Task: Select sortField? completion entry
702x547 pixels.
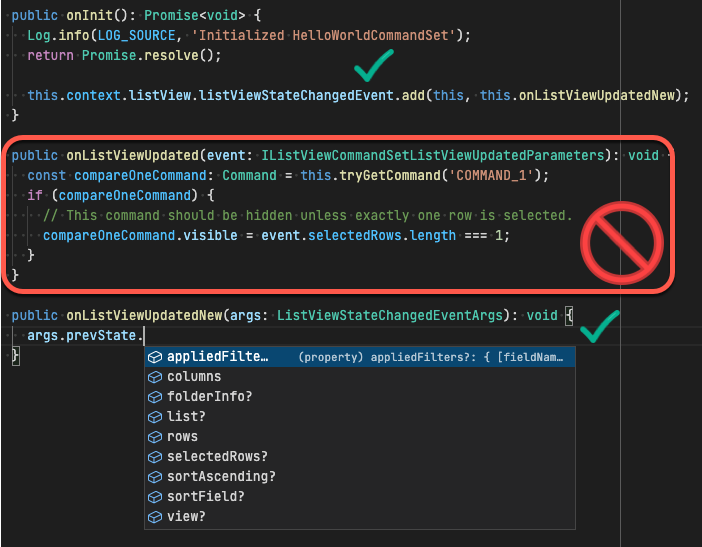Action: point(360,496)
